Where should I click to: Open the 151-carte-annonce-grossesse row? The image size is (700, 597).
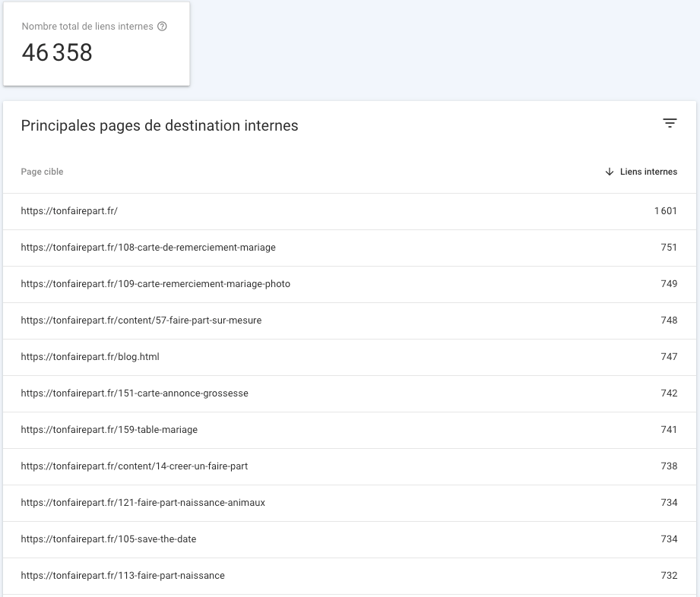click(x=350, y=393)
